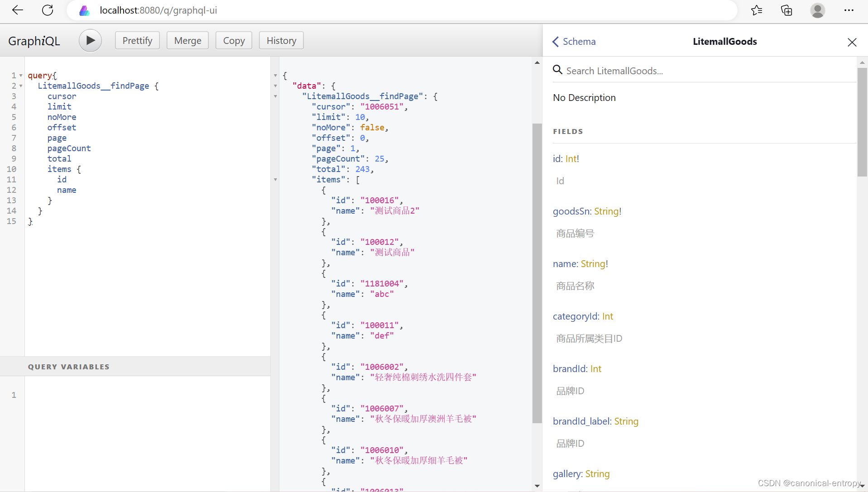
Task: Click result id "1006002"
Action: [x=382, y=367]
